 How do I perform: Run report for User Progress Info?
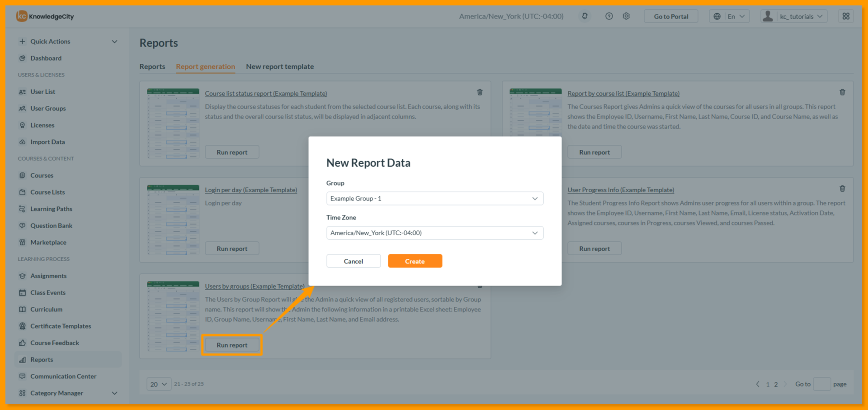click(x=594, y=248)
